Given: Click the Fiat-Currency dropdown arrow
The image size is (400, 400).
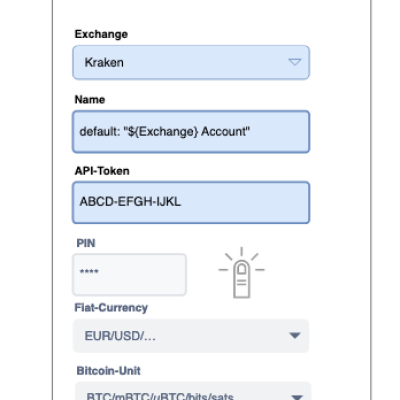Looking at the screenshot, I should [x=295, y=335].
